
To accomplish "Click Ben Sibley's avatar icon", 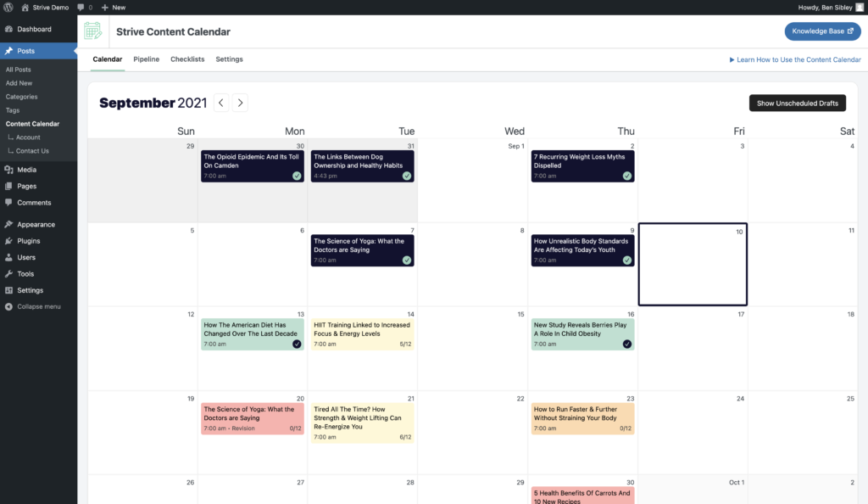I will tap(860, 7).
